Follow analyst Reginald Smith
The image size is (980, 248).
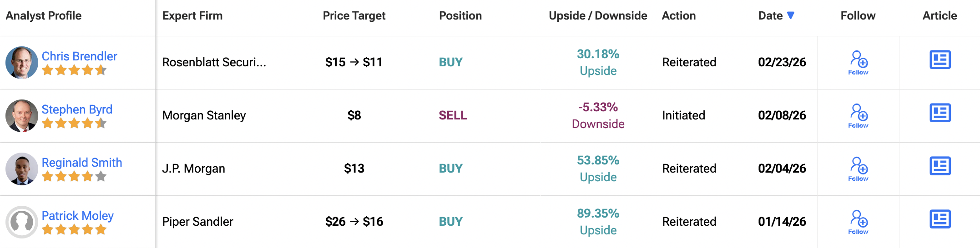tap(858, 169)
